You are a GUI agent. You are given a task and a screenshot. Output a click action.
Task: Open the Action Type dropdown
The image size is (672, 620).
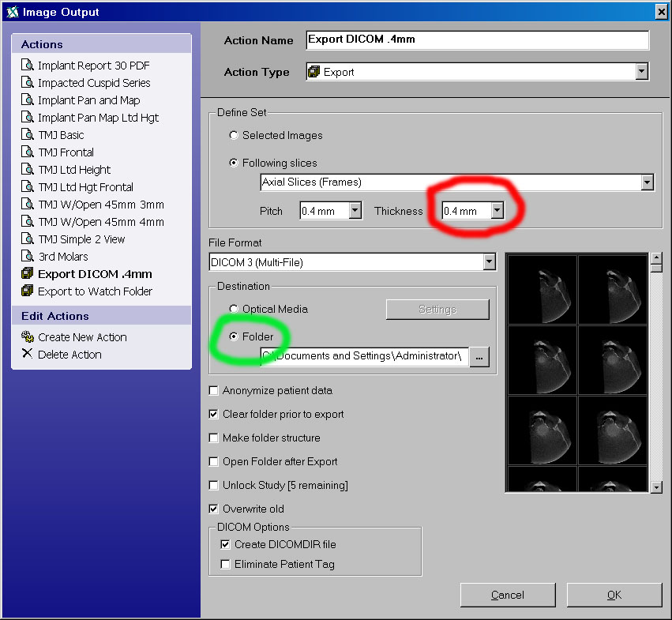coord(641,72)
